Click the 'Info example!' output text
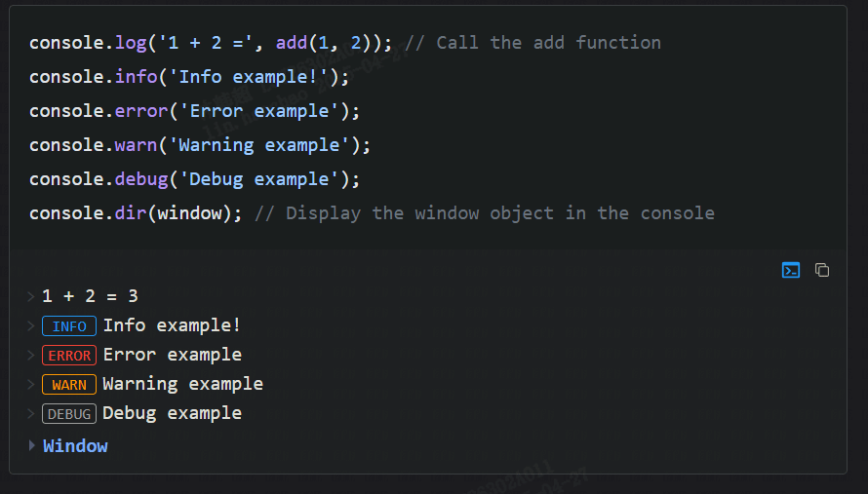The height and width of the screenshot is (494, 868). click(x=172, y=325)
